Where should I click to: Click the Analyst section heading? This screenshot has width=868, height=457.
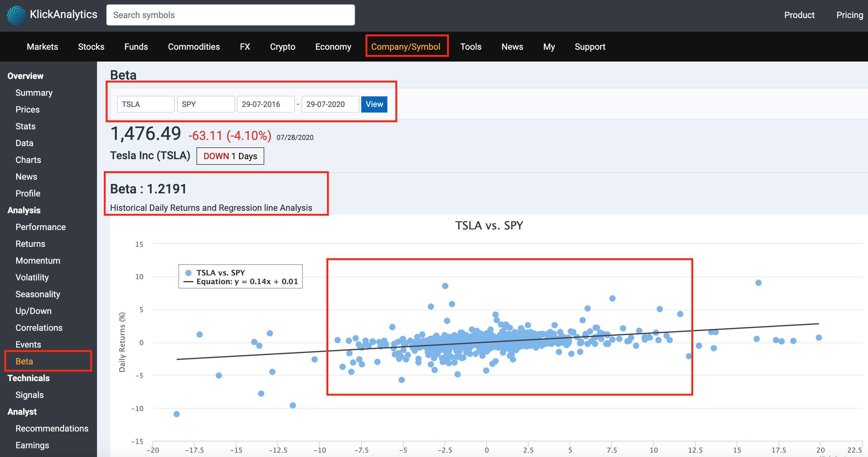click(x=22, y=412)
